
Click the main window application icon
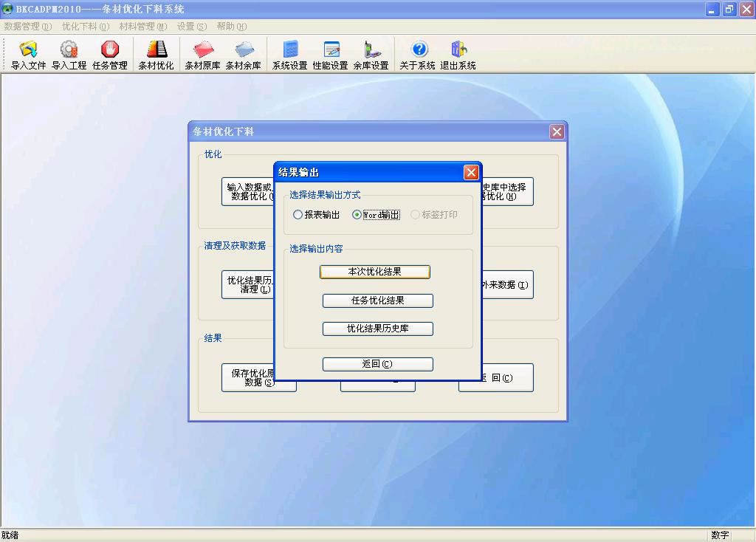click(x=7, y=9)
